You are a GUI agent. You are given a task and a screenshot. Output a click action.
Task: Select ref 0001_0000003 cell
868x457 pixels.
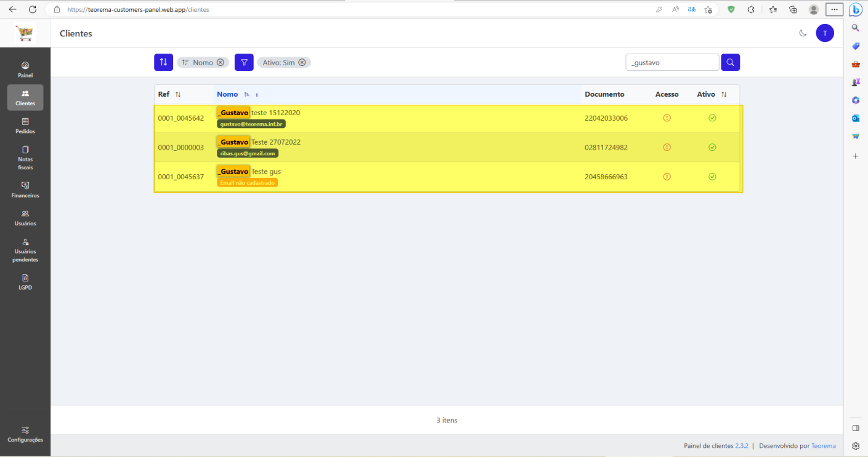180,148
